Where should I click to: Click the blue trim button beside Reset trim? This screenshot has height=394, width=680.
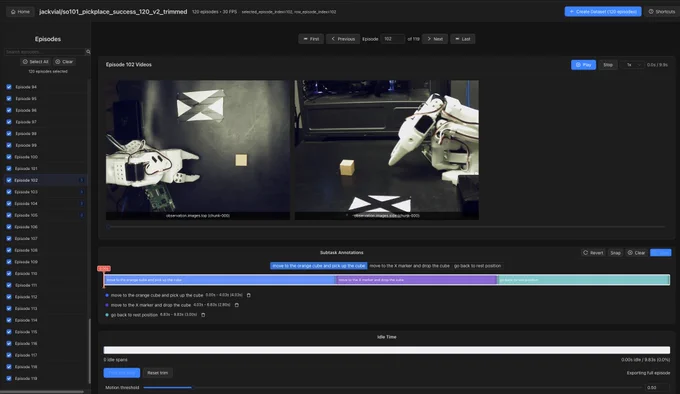click(x=122, y=373)
